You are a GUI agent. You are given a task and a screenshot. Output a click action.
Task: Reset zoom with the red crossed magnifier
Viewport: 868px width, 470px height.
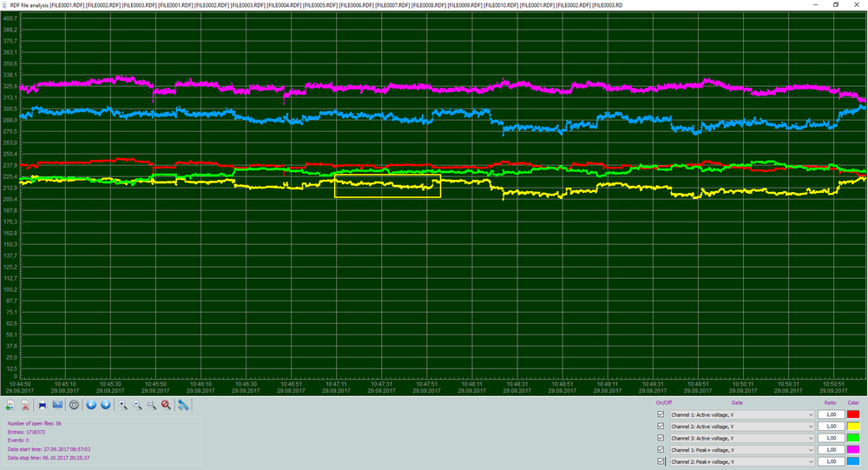(x=166, y=405)
